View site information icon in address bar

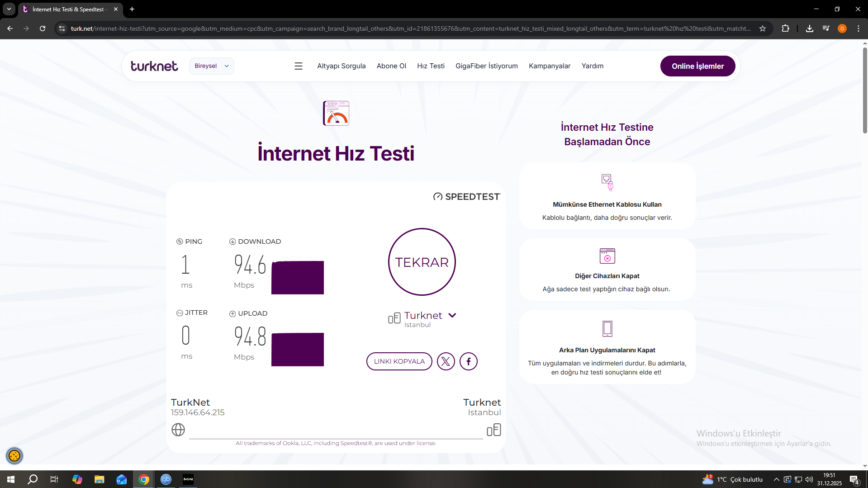point(62,28)
